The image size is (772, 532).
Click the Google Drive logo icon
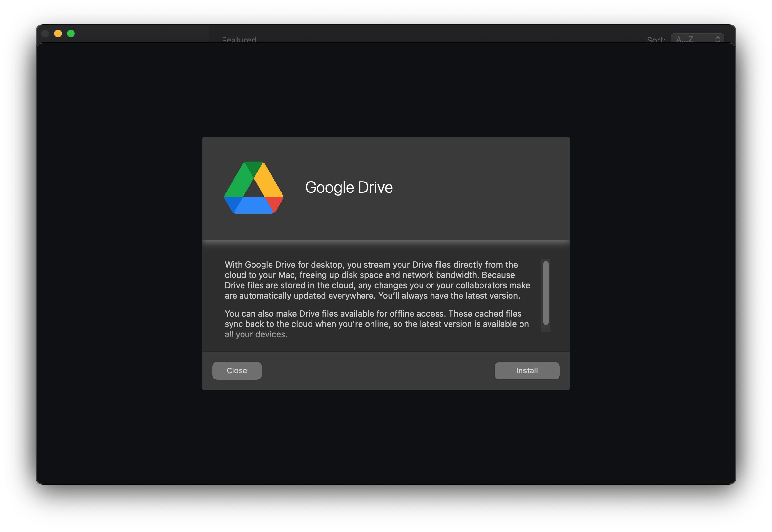(254, 188)
